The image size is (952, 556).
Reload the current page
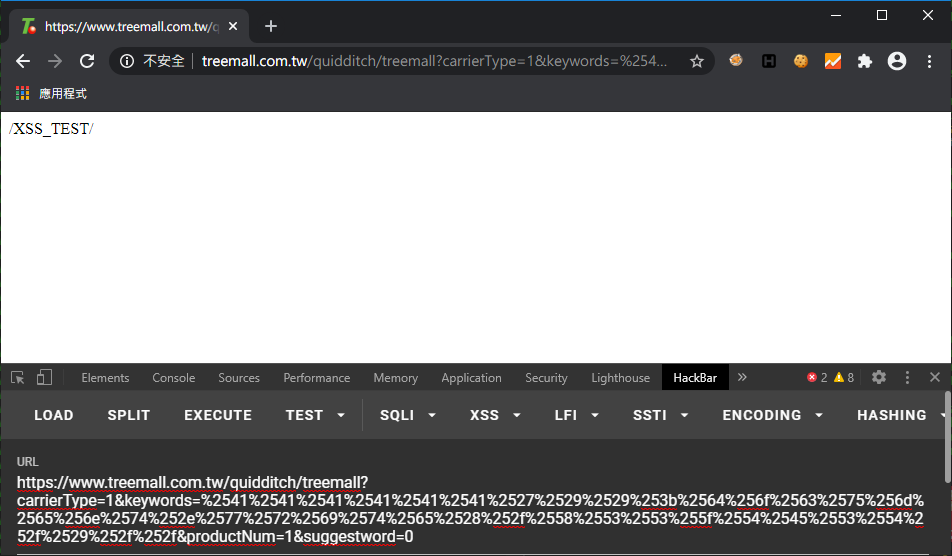tap(87, 61)
